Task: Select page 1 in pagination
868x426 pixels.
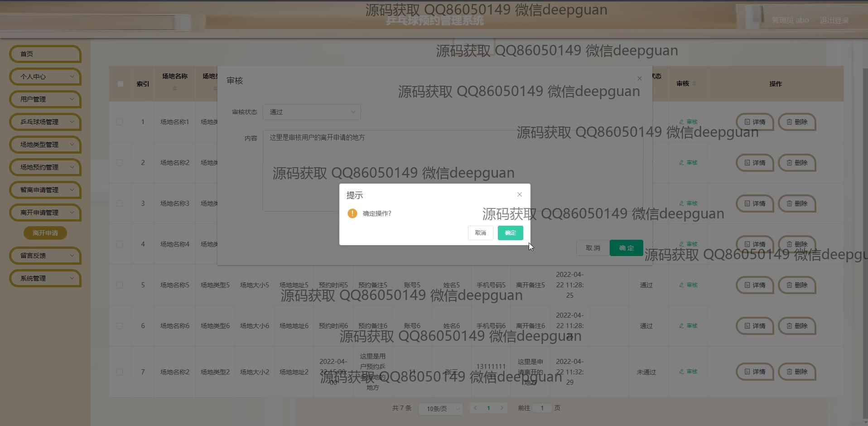Action: click(488, 408)
